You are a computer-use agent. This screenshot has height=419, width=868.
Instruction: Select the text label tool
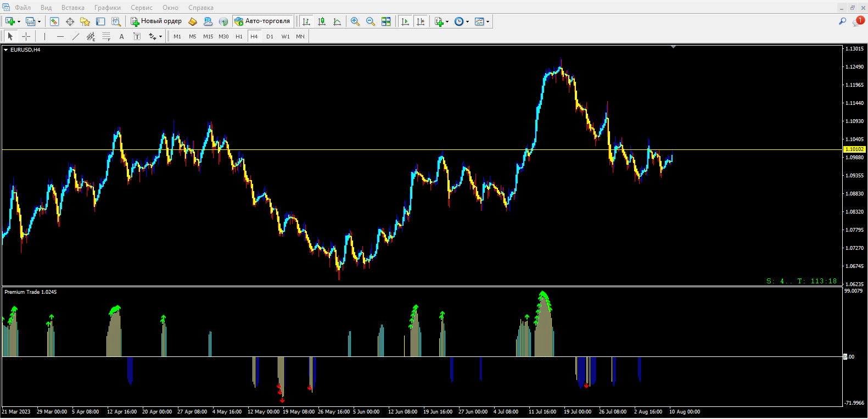click(x=137, y=36)
